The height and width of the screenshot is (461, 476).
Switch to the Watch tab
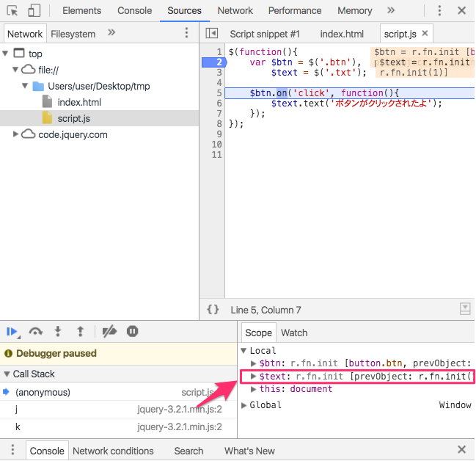294,333
